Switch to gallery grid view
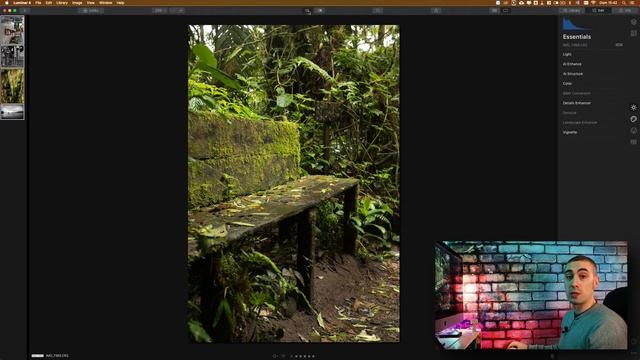Screen dimensions: 640x360 pyautogui.click(x=494, y=11)
